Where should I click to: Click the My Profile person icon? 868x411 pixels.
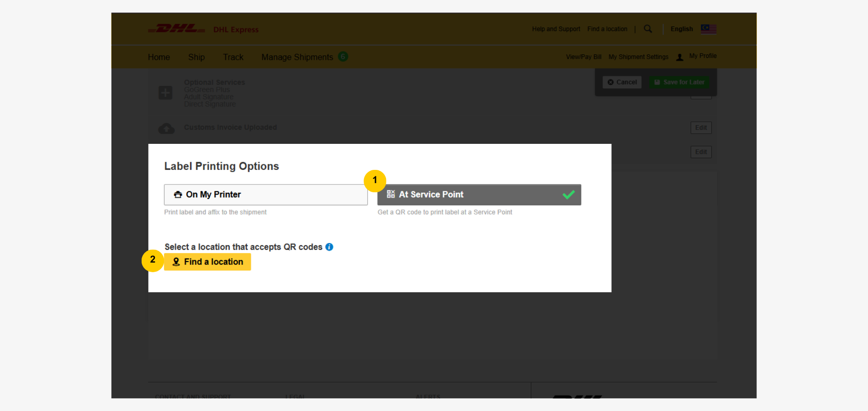click(x=680, y=57)
